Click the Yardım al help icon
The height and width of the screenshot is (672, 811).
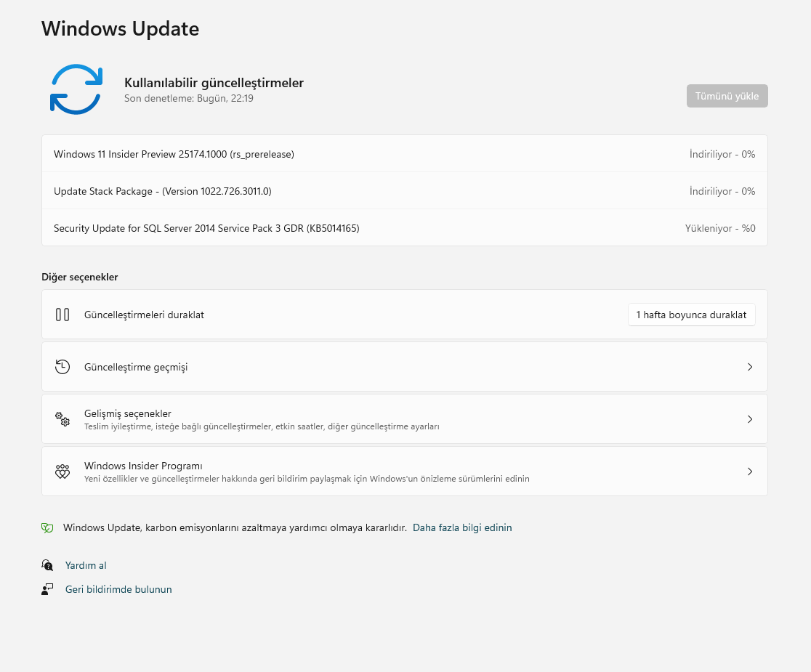(47, 565)
